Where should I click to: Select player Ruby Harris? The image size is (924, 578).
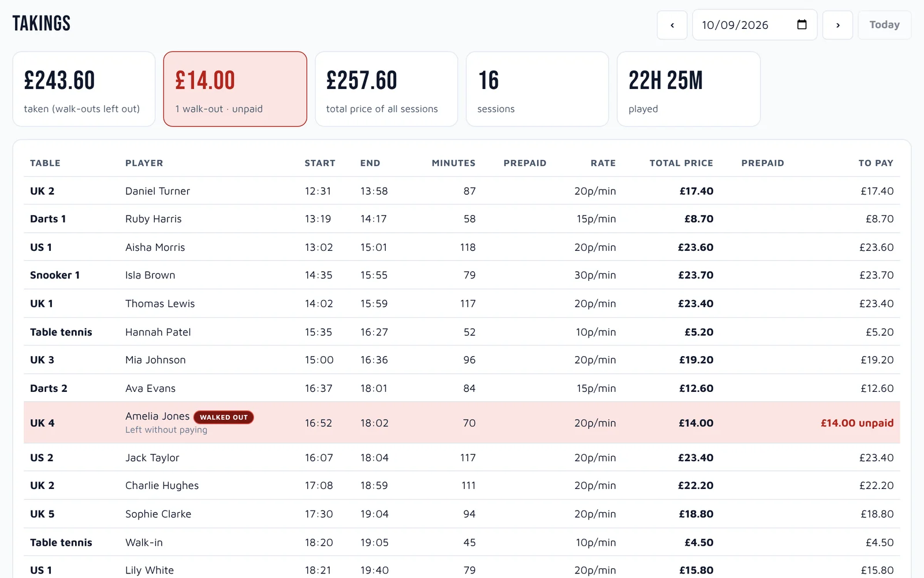[x=153, y=219]
